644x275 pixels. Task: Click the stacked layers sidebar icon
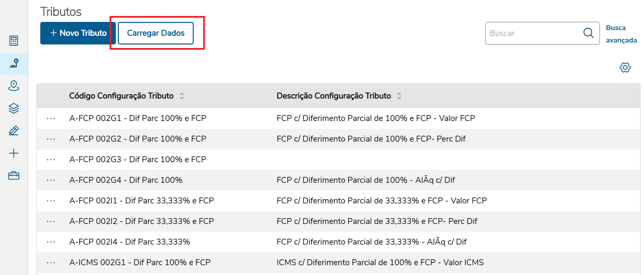click(14, 108)
